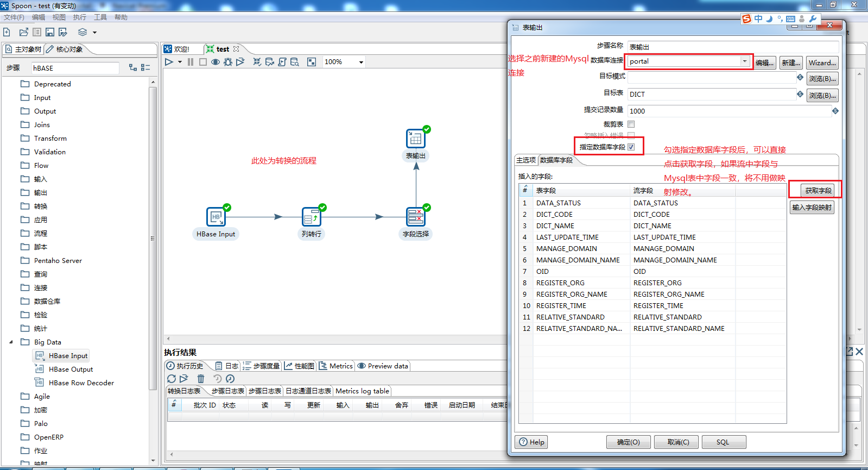Viewport: 868px width, 470px height.
Task: Select the 列转行 step icon on canvas
Action: [312, 217]
